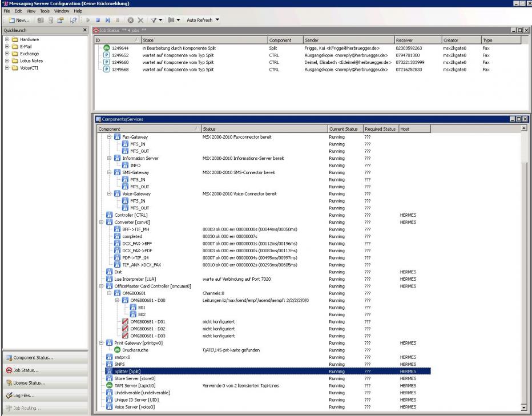Click the context help icon in toolbar
Image resolution: width=532 pixels, height=416 pixels.
click(x=73, y=20)
